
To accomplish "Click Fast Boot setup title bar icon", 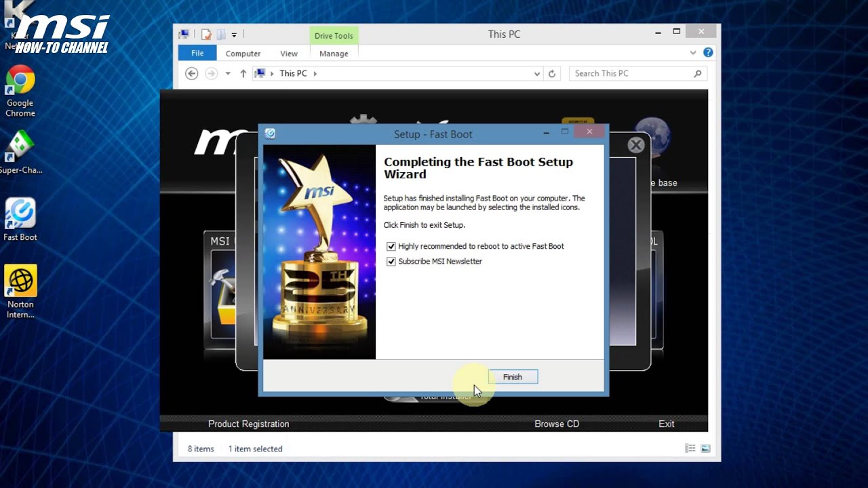I will click(x=270, y=134).
